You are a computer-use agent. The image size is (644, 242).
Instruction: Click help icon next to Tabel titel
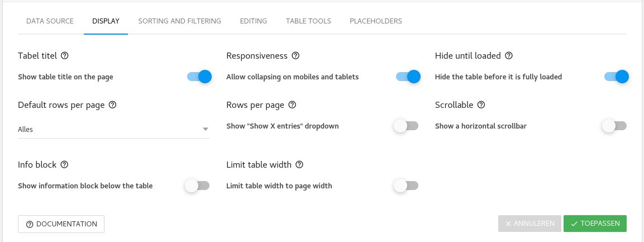pos(64,55)
